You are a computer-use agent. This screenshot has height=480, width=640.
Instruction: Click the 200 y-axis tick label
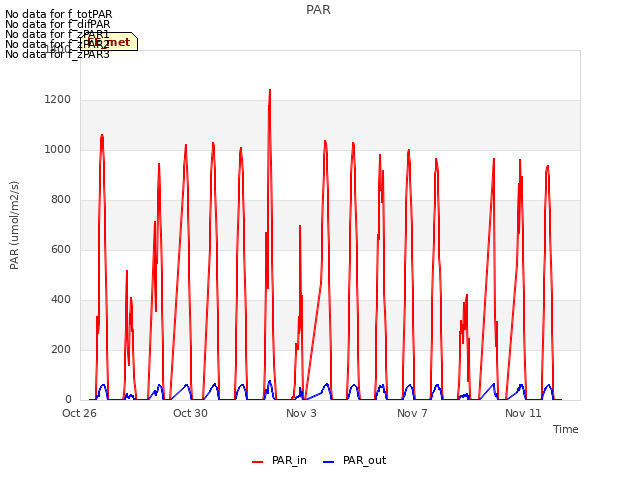pyautogui.click(x=61, y=350)
